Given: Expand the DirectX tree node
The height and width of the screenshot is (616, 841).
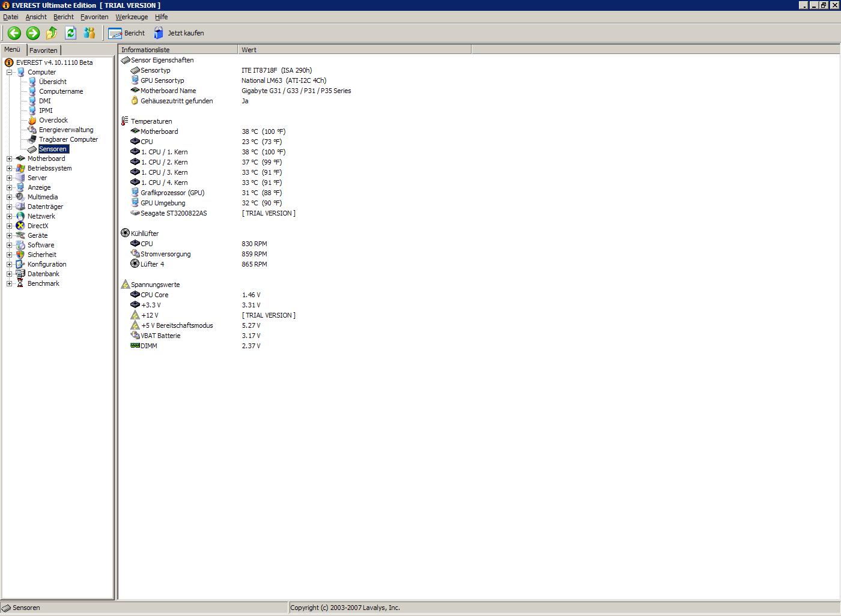Looking at the screenshot, I should [x=10, y=226].
